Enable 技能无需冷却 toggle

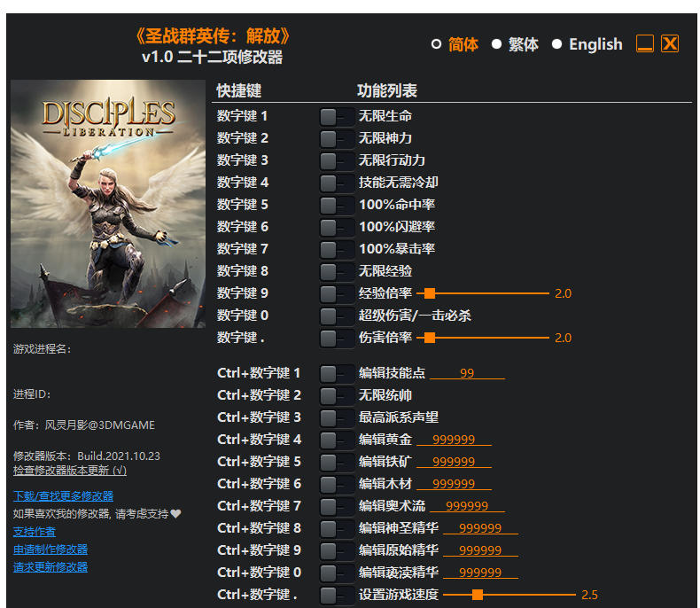(x=337, y=183)
